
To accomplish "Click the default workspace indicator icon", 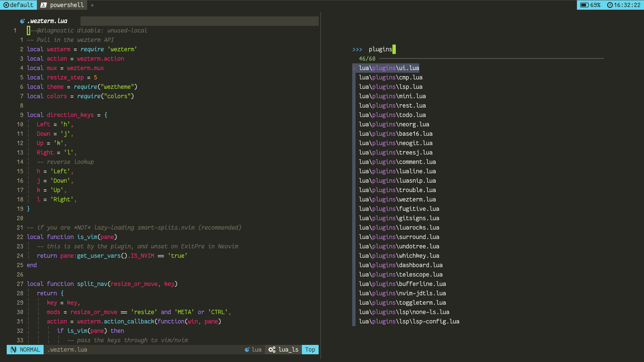I will [x=6, y=5].
